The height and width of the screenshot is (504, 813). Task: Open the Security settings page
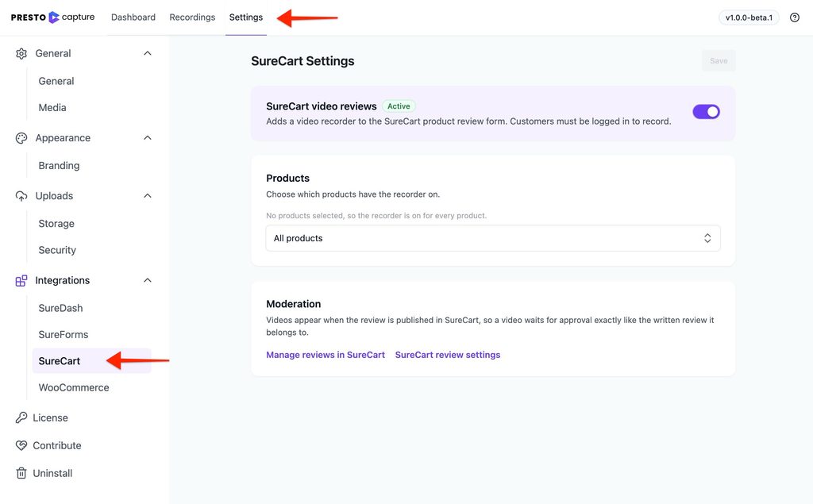tap(57, 250)
